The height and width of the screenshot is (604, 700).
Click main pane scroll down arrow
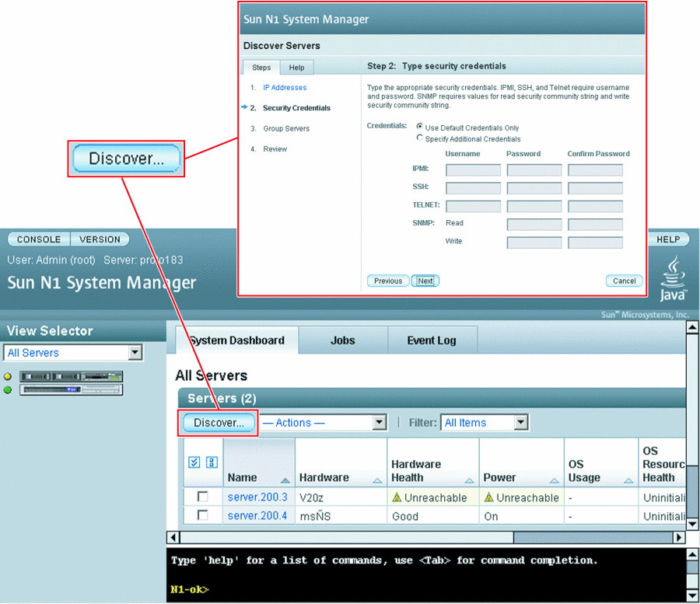692,524
